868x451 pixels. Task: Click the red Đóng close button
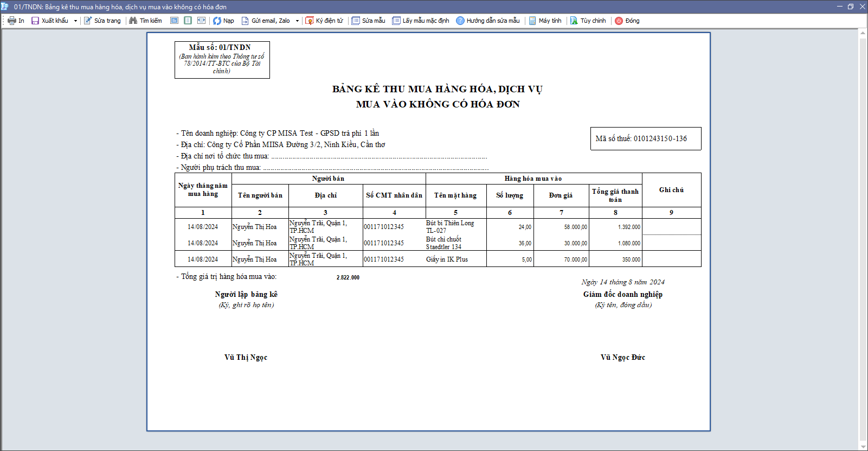click(x=627, y=21)
